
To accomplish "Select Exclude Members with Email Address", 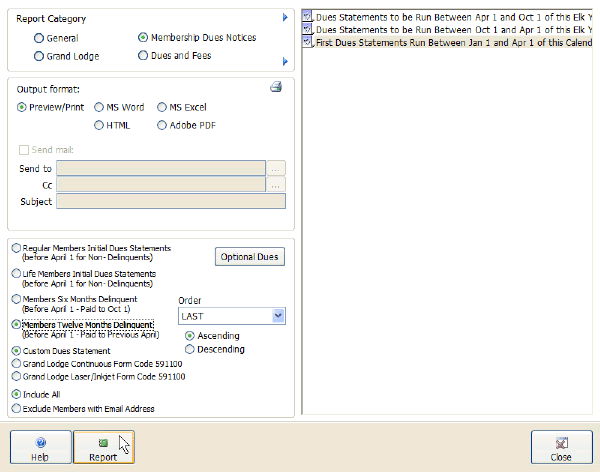I will click(15, 408).
